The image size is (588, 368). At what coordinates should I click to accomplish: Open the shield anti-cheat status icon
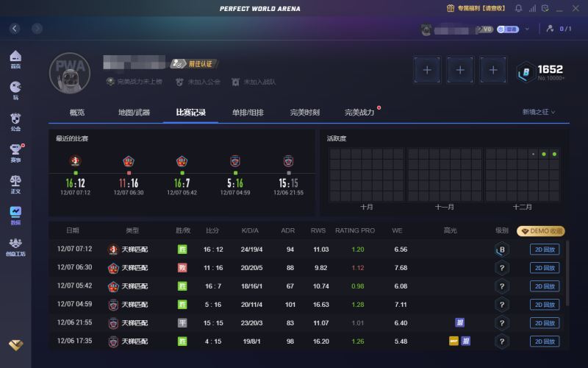(545, 8)
